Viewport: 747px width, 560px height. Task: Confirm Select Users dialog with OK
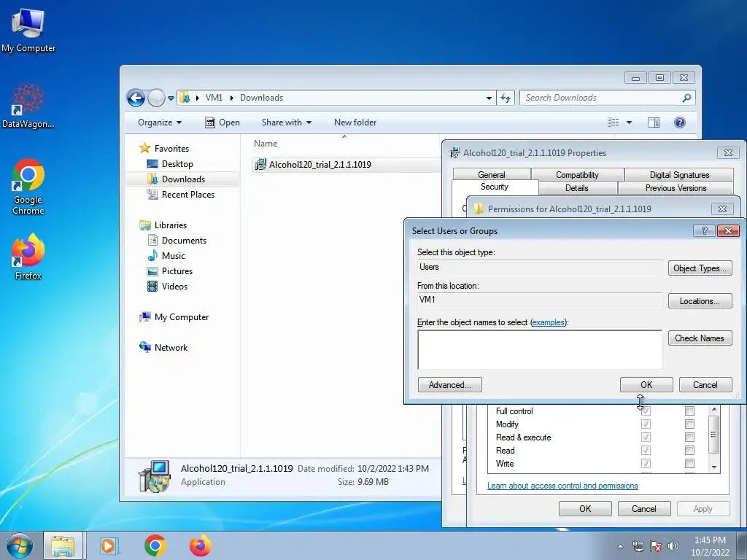[x=646, y=385]
